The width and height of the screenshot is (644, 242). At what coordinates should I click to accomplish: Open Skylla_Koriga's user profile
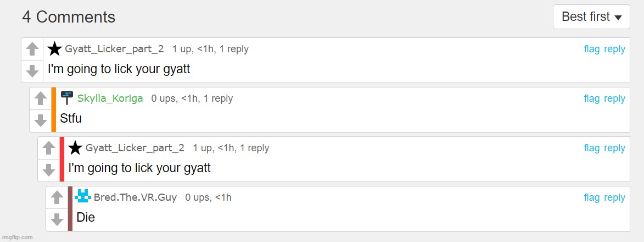click(x=110, y=98)
